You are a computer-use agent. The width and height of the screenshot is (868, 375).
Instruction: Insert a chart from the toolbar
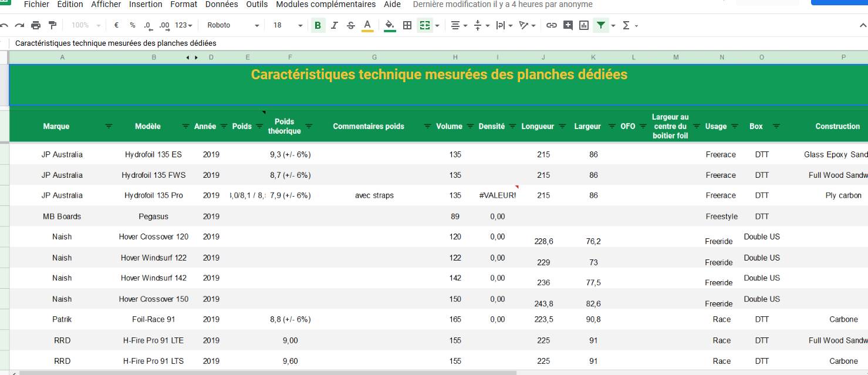point(584,25)
